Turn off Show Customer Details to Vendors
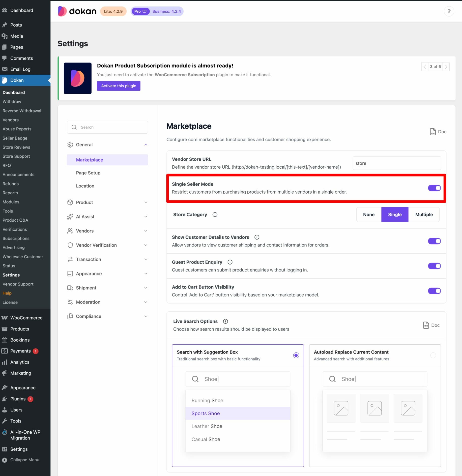 pyautogui.click(x=434, y=241)
